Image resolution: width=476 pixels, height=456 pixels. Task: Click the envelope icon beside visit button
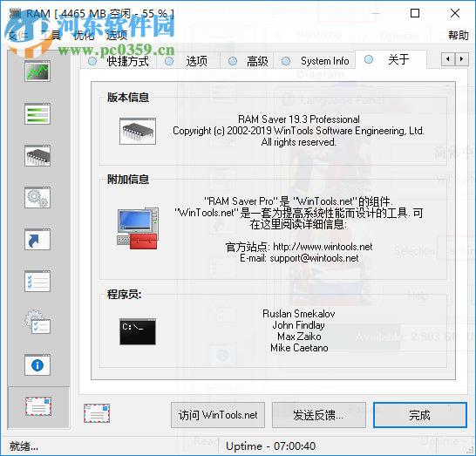(97, 413)
